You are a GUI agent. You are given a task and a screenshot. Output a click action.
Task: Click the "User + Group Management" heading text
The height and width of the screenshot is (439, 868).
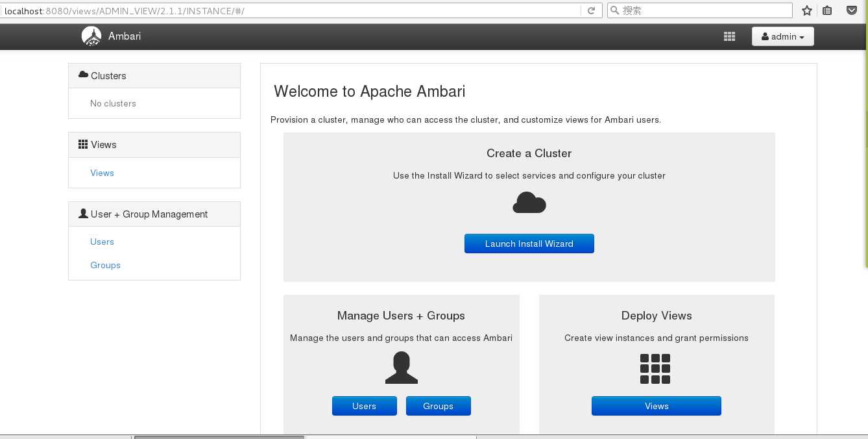coord(149,214)
